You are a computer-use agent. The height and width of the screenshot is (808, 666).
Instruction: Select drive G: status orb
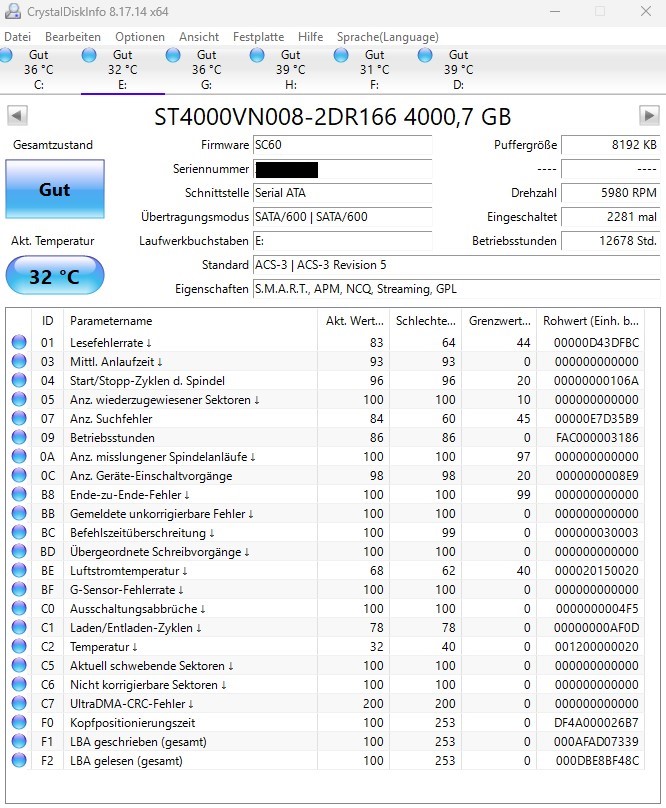click(173, 55)
